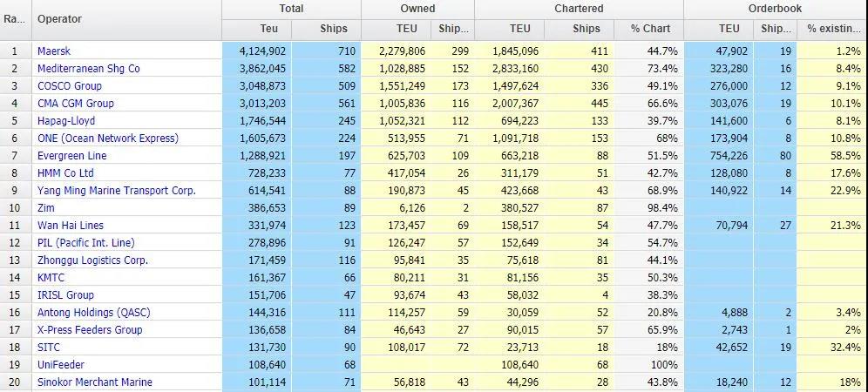Screen dimensions: 868x392
Task: Click the X-Press Feeders Group link
Action: click(x=90, y=330)
